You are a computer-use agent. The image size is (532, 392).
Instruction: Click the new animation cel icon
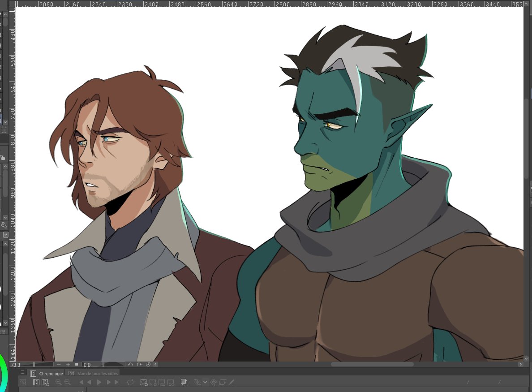pyautogui.click(x=153, y=383)
